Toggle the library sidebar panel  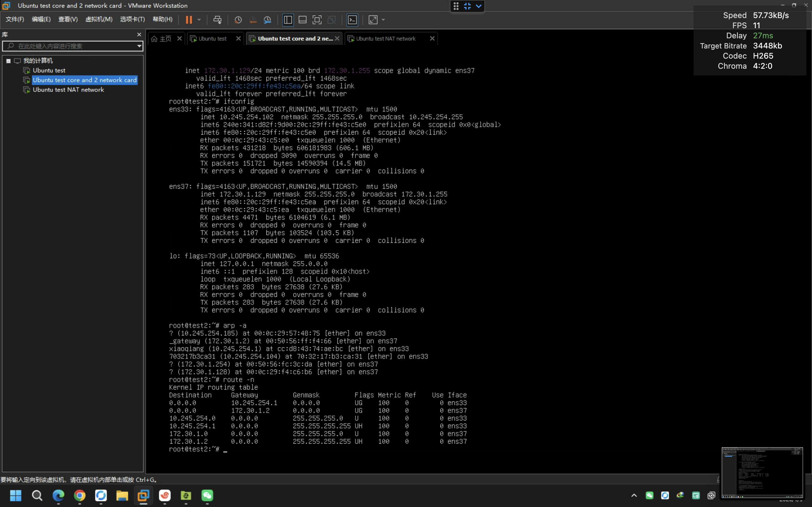pyautogui.click(x=288, y=20)
